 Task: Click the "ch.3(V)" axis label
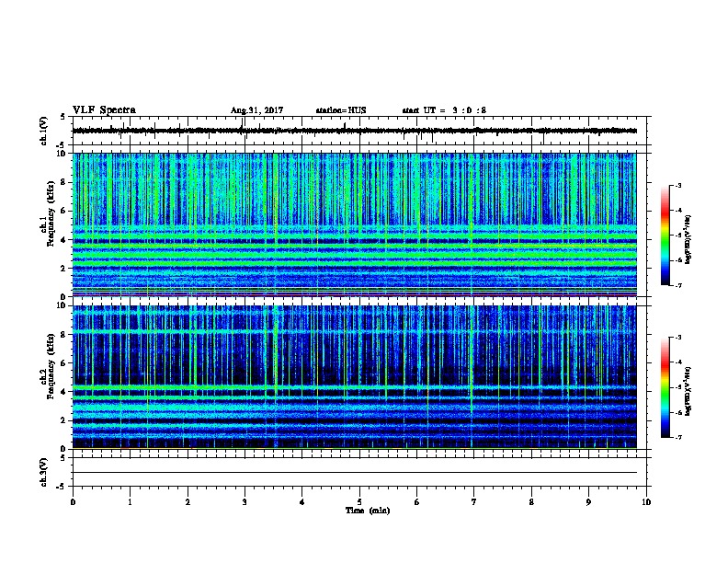pos(43,472)
